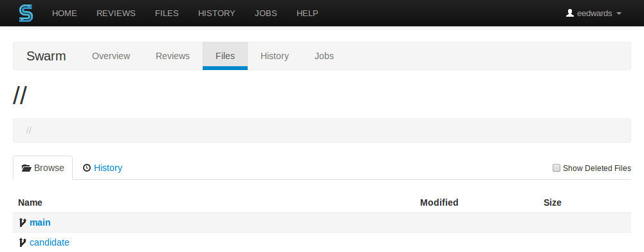Switch to the Overview project tab
The height and width of the screenshot is (252, 644).
[111, 56]
